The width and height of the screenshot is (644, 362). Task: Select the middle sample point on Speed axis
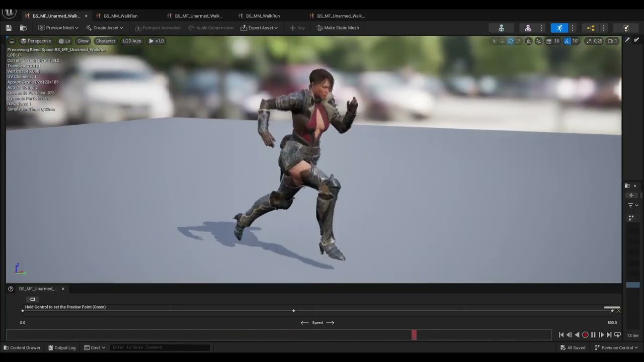(293, 311)
